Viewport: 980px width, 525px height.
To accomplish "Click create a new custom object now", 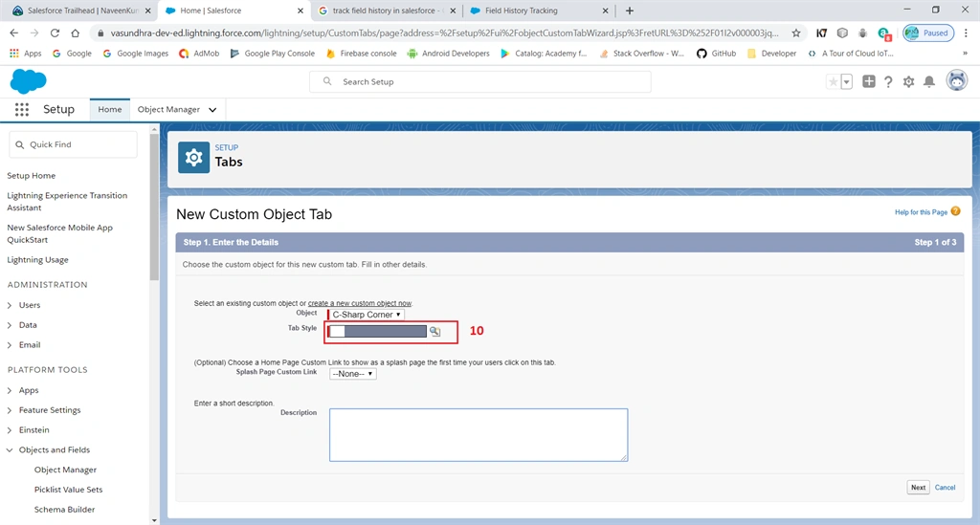I will click(x=360, y=303).
